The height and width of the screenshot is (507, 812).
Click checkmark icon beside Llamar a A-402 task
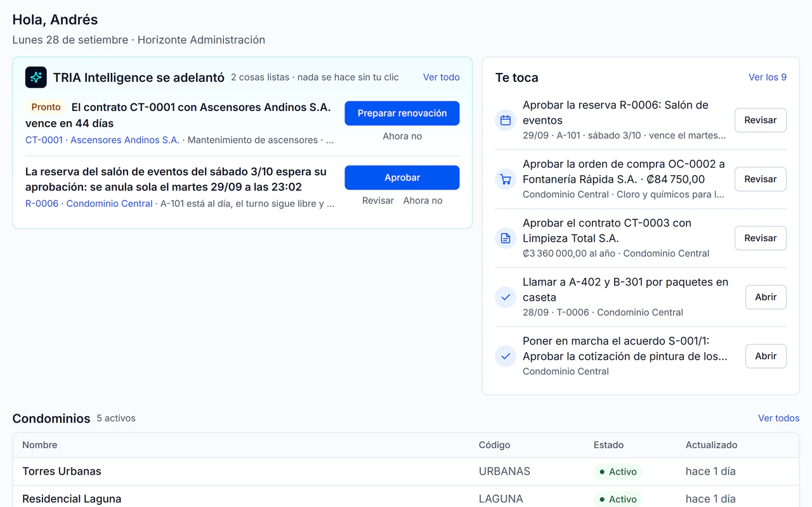[x=506, y=297]
